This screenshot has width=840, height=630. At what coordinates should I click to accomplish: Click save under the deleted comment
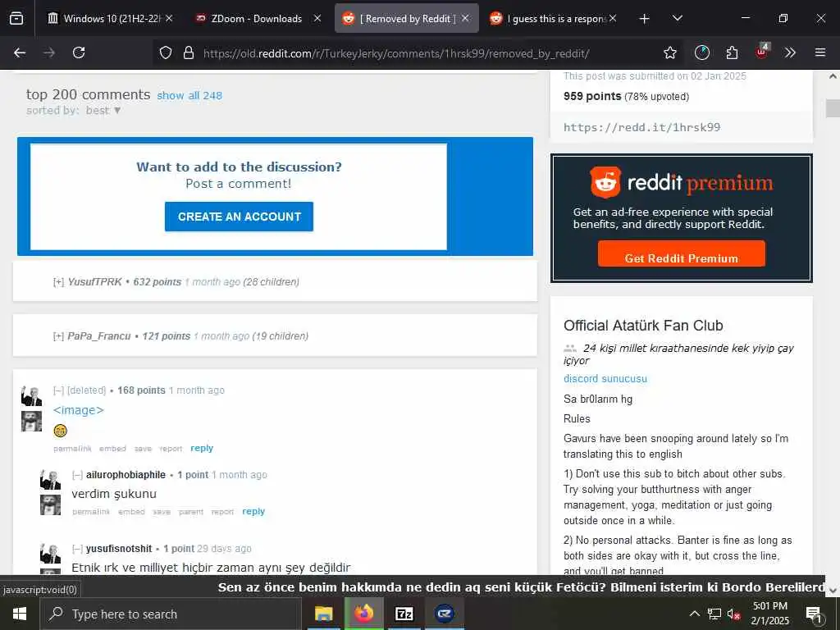coord(143,449)
